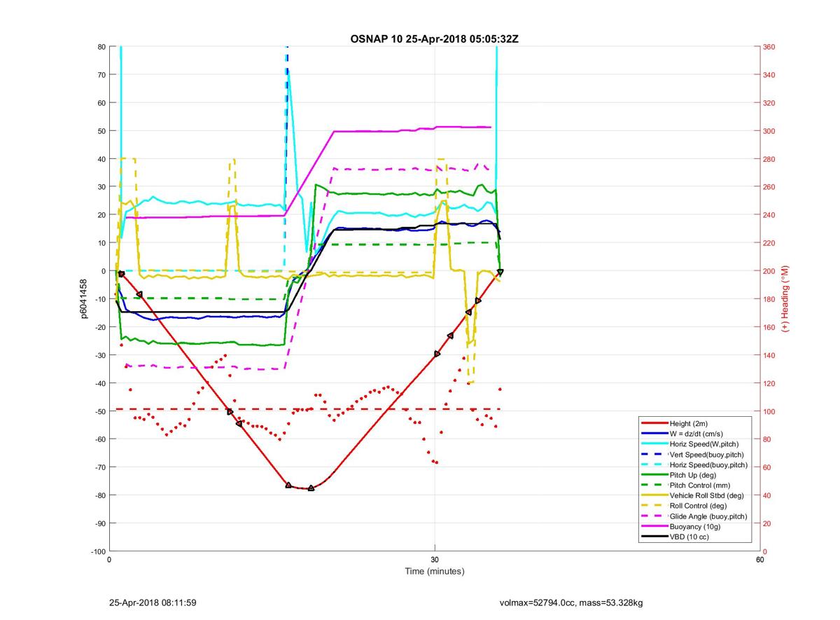Pick the Vehicle Roll Stbd (deg) legend entry

[694, 496]
